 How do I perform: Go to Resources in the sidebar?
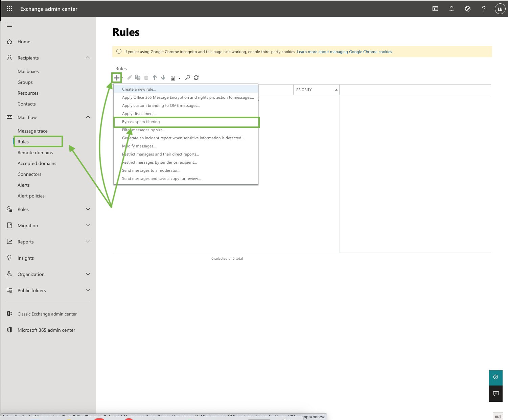(28, 93)
